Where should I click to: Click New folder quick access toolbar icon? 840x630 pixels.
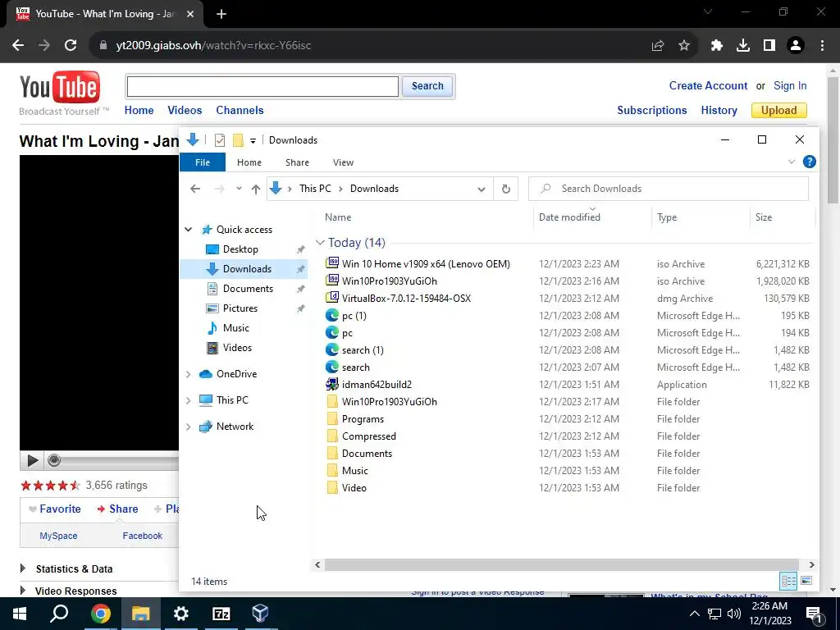[x=238, y=140]
